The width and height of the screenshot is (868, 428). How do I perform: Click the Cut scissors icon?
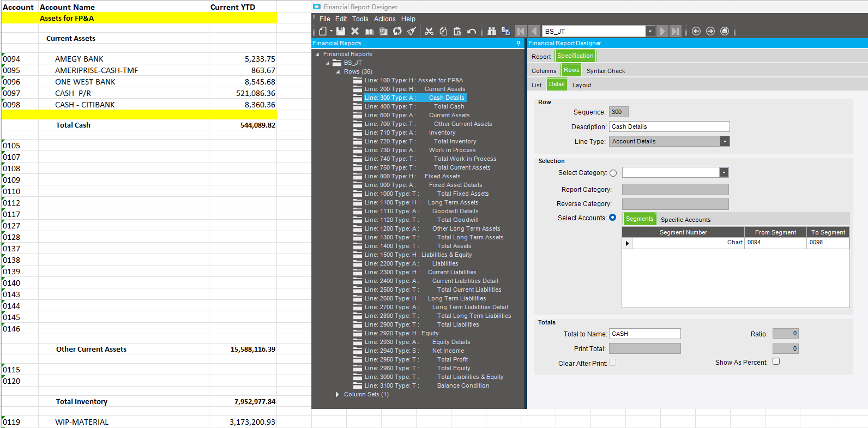429,31
